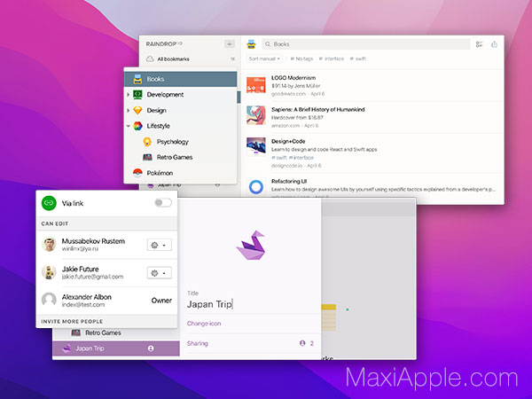Open the Sort manual dropdown
This screenshot has width=532, height=399.
click(x=264, y=59)
